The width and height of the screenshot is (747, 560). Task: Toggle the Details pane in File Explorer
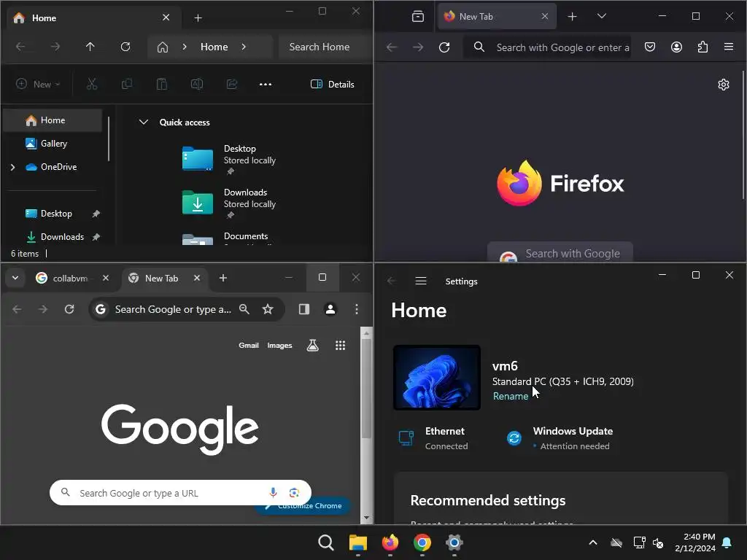[332, 85]
